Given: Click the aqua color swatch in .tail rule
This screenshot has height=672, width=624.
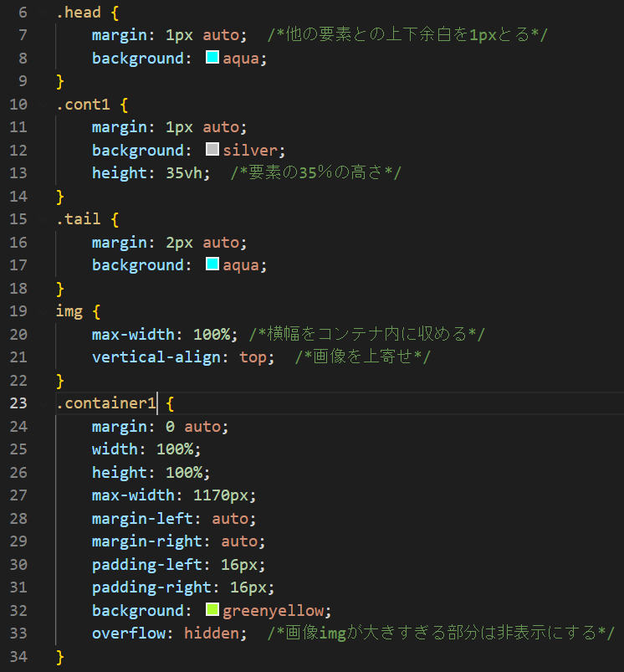Looking at the screenshot, I should coord(212,265).
